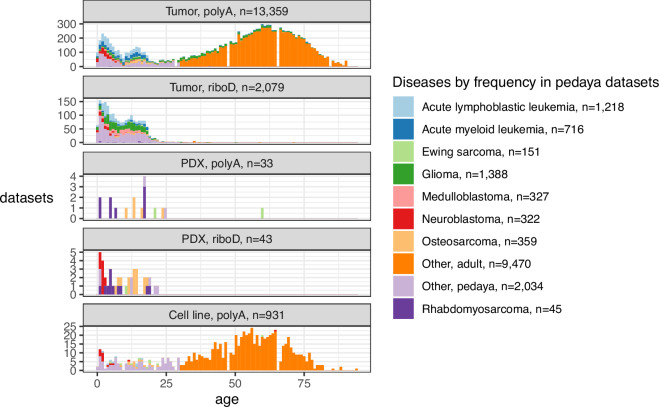The width and height of the screenshot is (659, 407).
Task: Click the 'Tumor, polyA, n=13,359' panel header
Action: tap(227, 11)
